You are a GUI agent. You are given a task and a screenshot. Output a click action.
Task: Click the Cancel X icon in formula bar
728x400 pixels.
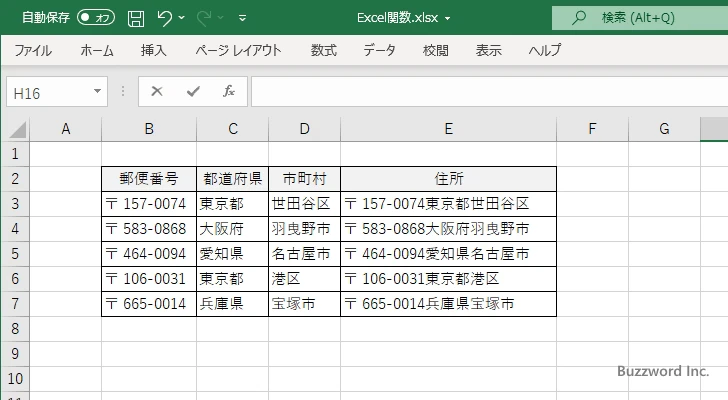click(x=157, y=91)
